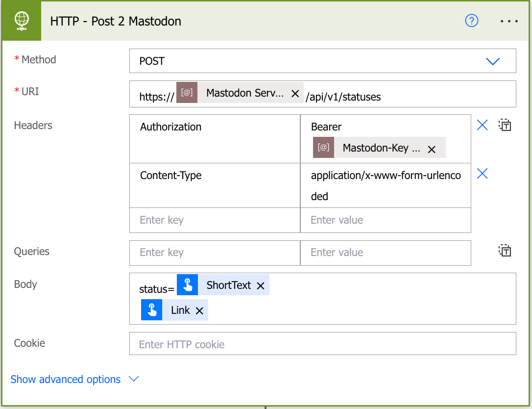Remove the Link token from Body
Screen dimensions: 532x409
point(199,310)
